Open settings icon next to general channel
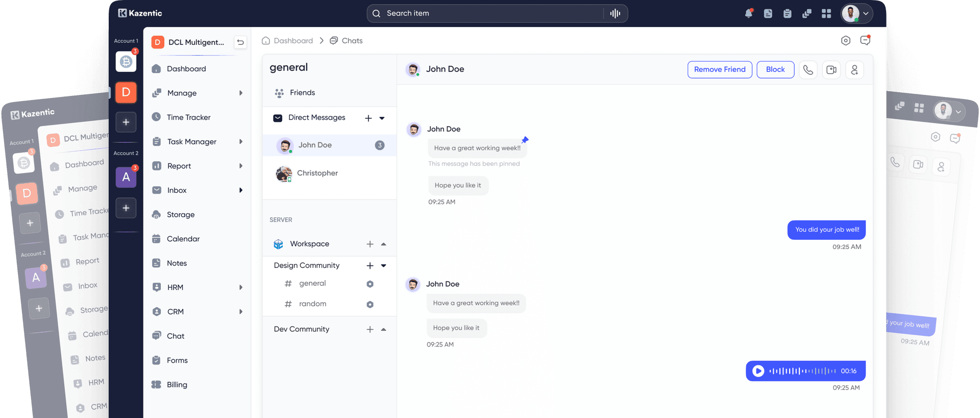Screen dimensions: 980x418 click(x=370, y=284)
